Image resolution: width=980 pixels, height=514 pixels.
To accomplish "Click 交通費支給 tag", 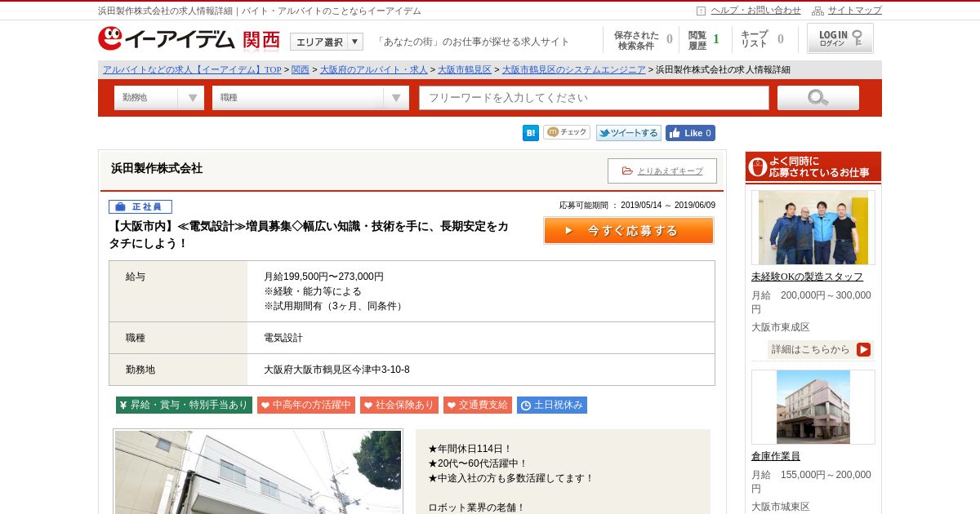I will coord(478,405).
